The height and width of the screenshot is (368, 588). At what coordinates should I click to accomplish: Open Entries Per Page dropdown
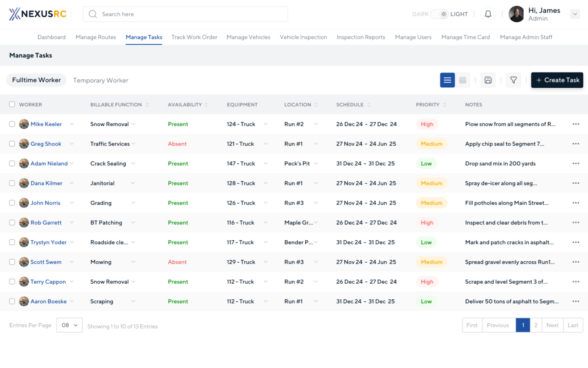[69, 325]
